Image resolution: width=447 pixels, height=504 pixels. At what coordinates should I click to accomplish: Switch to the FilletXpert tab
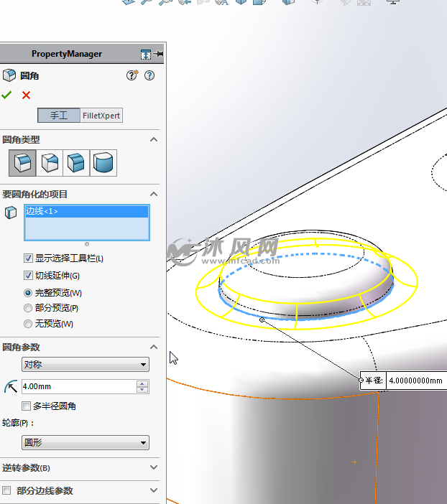[x=101, y=116]
